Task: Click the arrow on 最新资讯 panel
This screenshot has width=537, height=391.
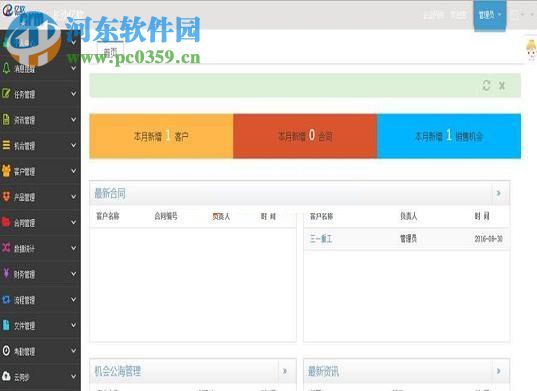Action: (499, 371)
